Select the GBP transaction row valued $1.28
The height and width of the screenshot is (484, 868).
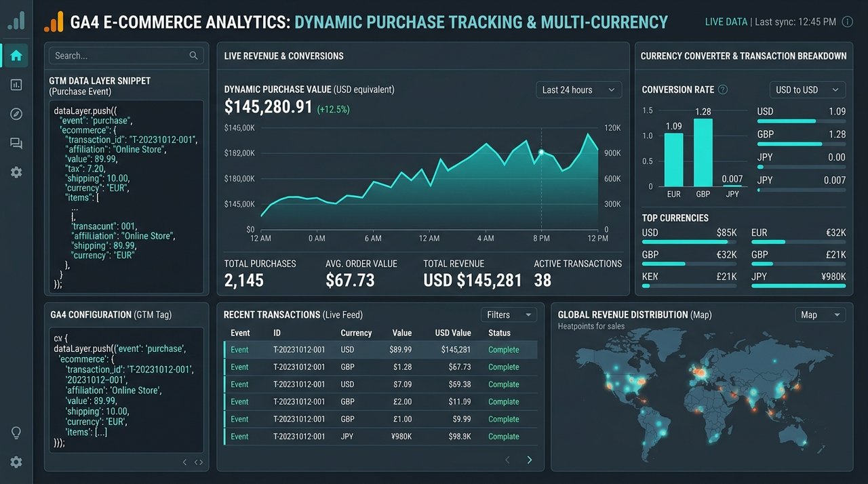tap(380, 367)
